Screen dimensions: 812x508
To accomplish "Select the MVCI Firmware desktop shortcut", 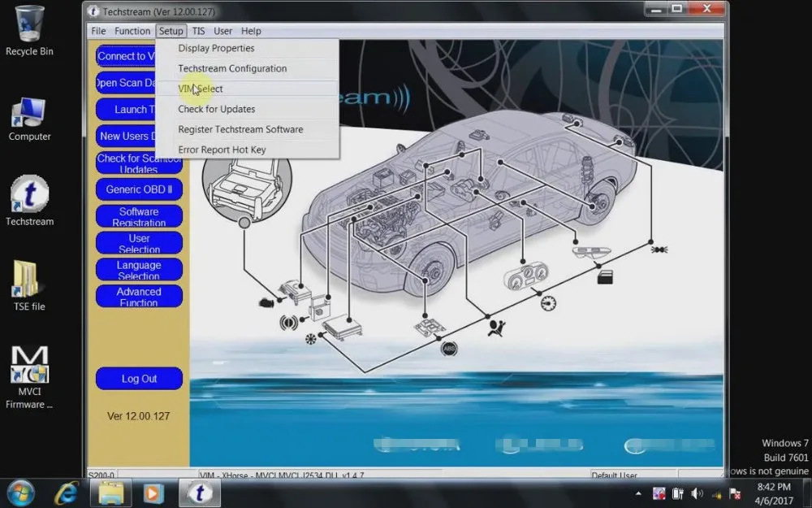I will [x=29, y=377].
